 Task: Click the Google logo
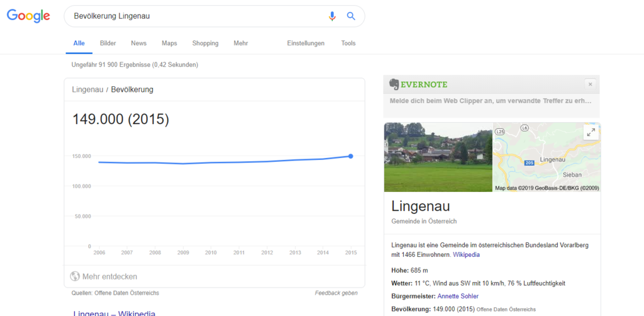[28, 16]
